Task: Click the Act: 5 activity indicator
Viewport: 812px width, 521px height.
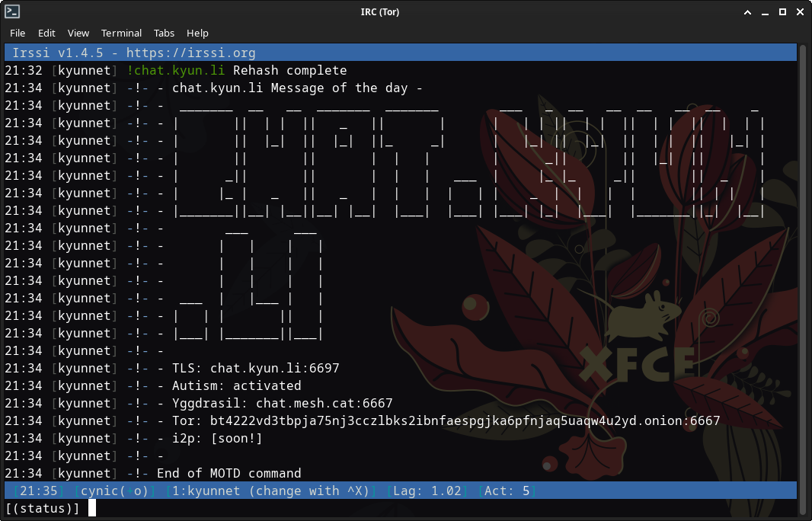Action: pos(507,491)
